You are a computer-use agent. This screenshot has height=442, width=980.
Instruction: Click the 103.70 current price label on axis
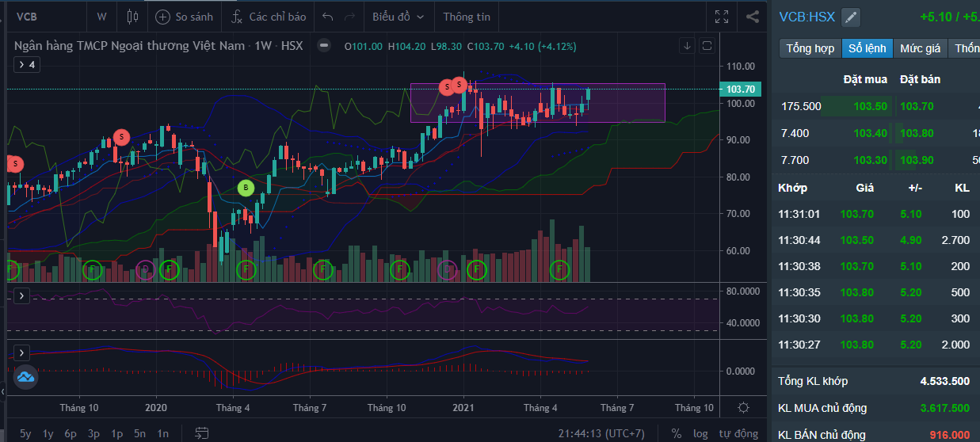[739, 89]
